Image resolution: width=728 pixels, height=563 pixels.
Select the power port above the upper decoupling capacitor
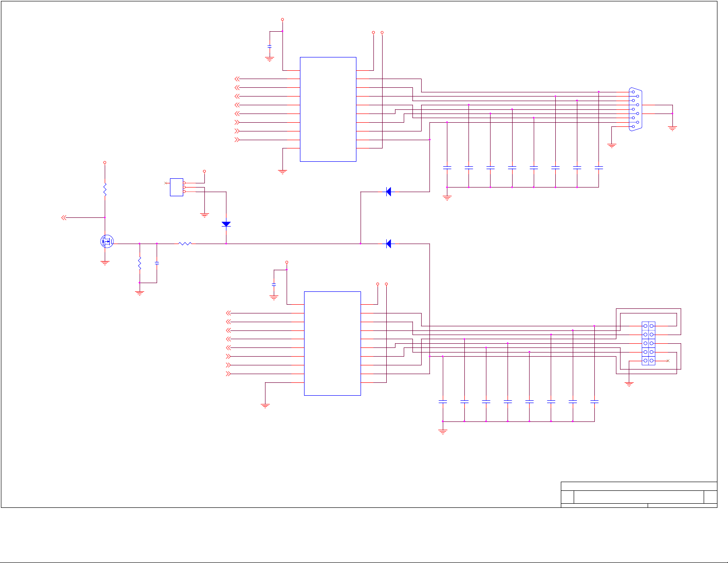click(282, 19)
